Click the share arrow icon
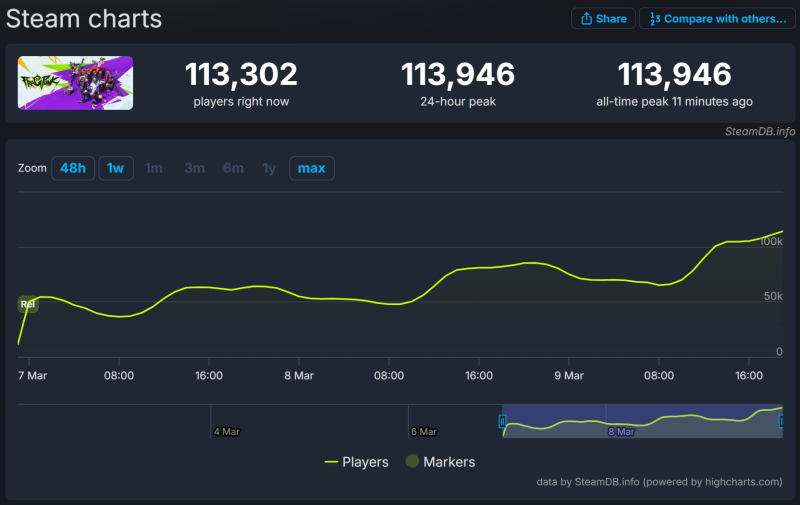 point(587,19)
